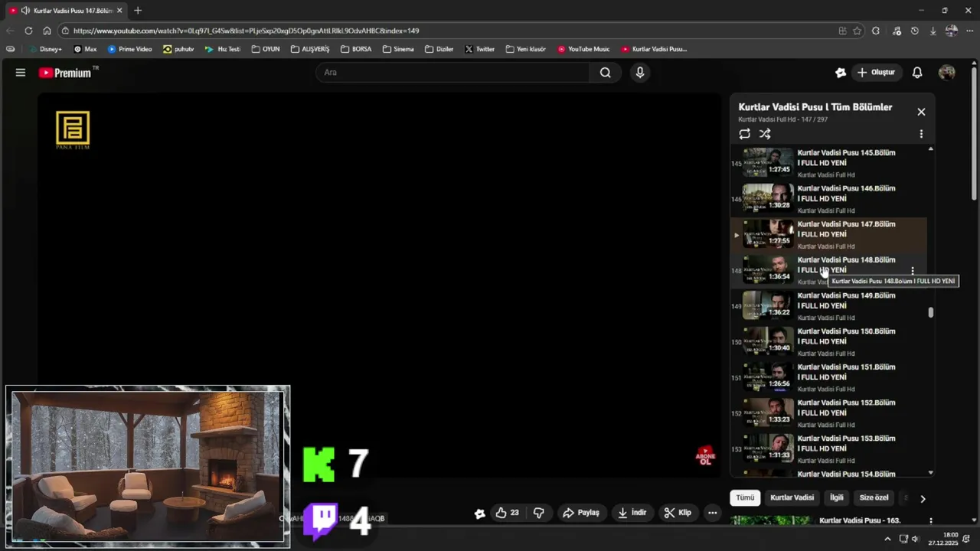
Task: Open episode 153 thumbnail
Action: tap(768, 448)
